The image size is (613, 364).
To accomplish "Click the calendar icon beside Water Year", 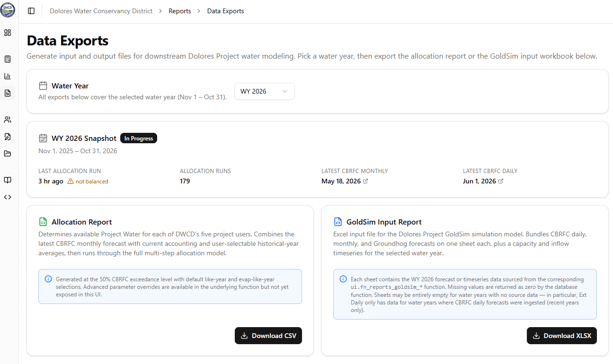I will click(x=43, y=86).
